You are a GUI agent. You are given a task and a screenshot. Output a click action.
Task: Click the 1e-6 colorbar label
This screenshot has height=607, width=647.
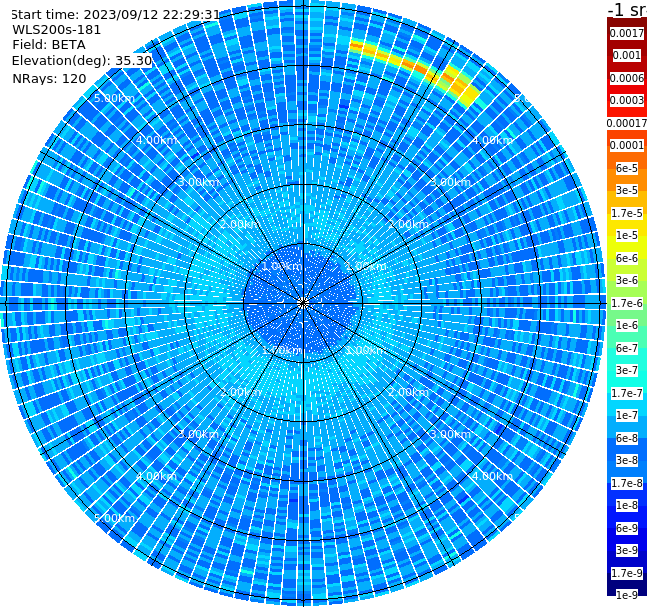[627, 325]
